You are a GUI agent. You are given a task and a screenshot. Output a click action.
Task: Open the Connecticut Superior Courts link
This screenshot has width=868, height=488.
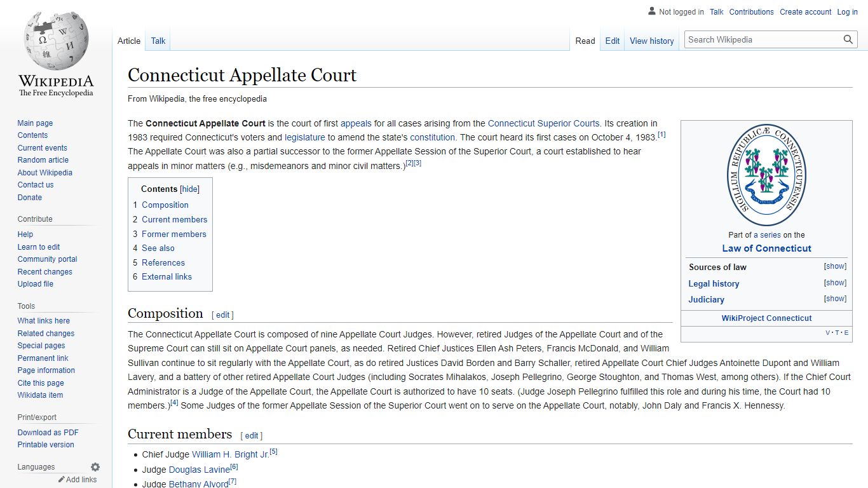pyautogui.click(x=543, y=123)
